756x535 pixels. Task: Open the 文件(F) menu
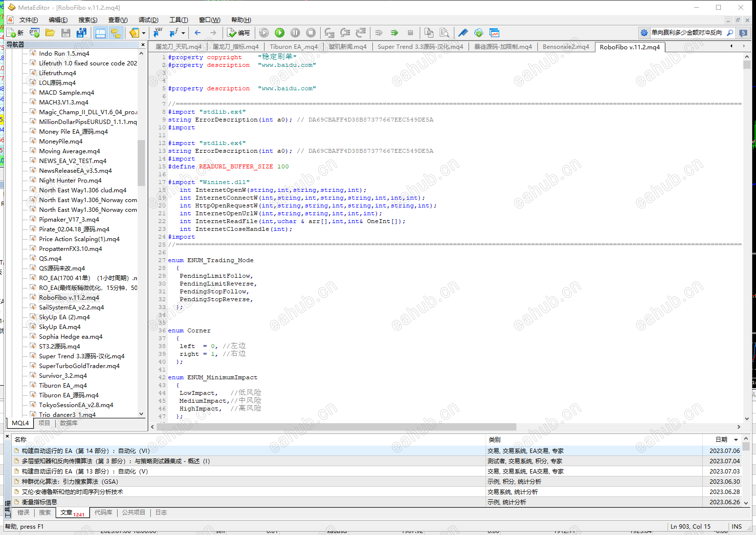click(28, 20)
